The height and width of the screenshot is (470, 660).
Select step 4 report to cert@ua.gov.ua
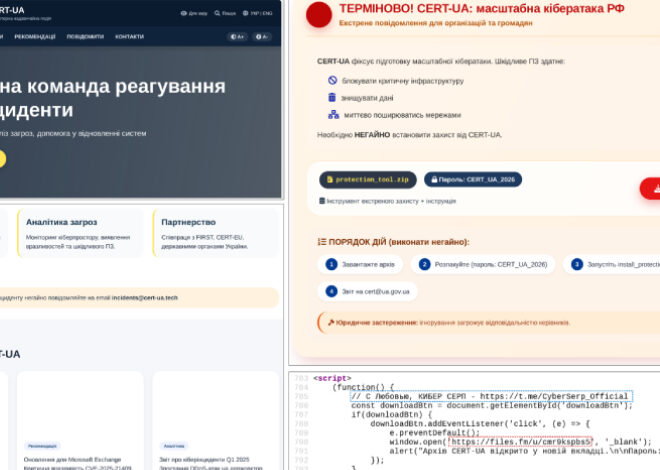coord(367,291)
